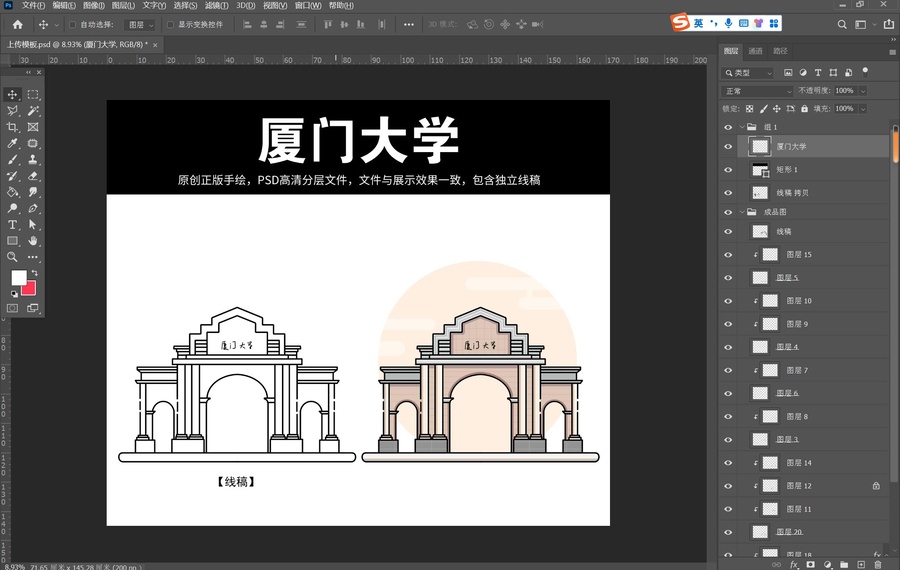Viewport: 900px width, 570px height.
Task: Switch to the 通道 tab
Action: click(x=755, y=51)
